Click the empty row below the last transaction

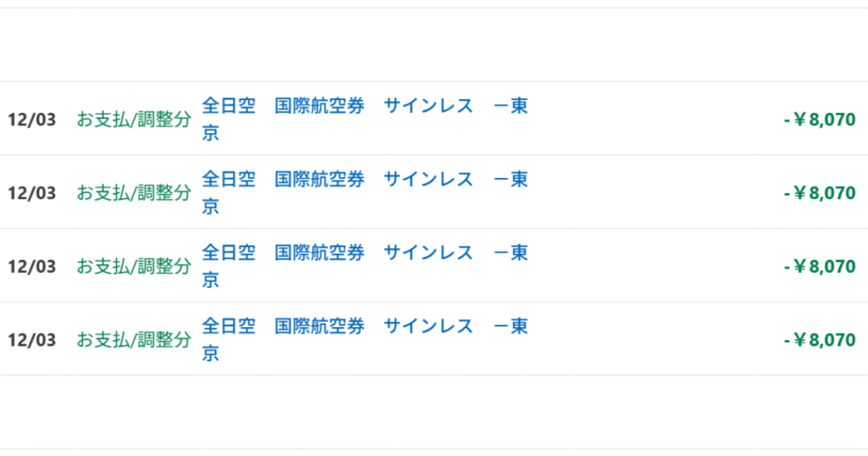tap(434, 412)
